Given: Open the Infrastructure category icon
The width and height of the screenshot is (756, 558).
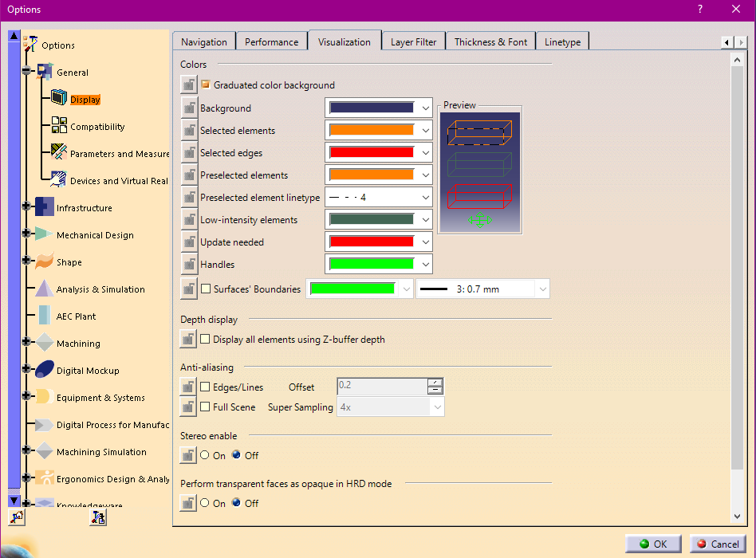Looking at the screenshot, I should coord(45,206).
